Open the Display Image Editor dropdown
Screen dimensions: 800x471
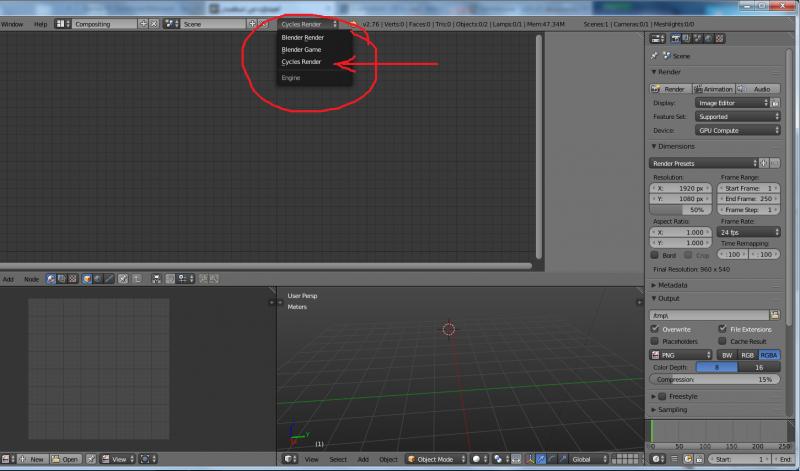pyautogui.click(x=732, y=103)
